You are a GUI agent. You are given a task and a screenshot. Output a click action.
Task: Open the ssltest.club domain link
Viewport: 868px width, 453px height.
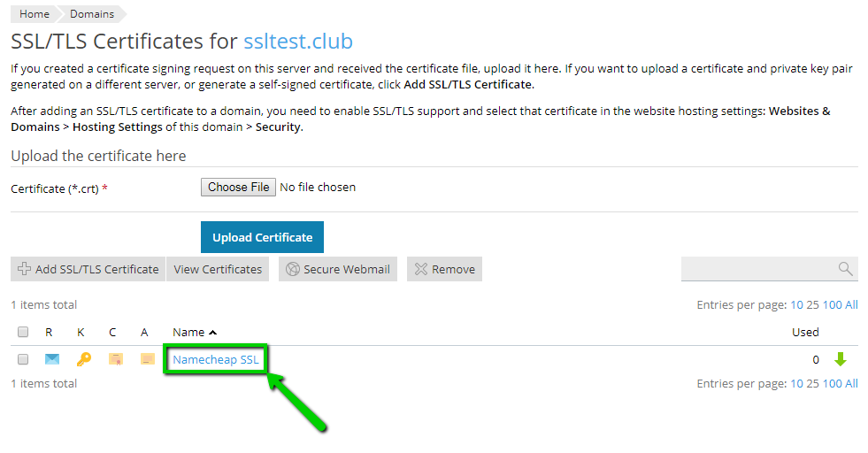[x=297, y=42]
